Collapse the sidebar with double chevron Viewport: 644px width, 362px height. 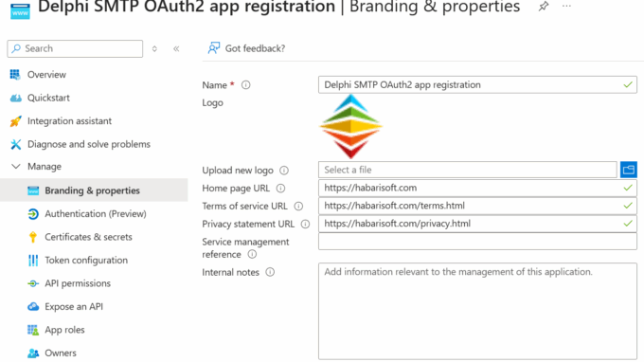[176, 49]
